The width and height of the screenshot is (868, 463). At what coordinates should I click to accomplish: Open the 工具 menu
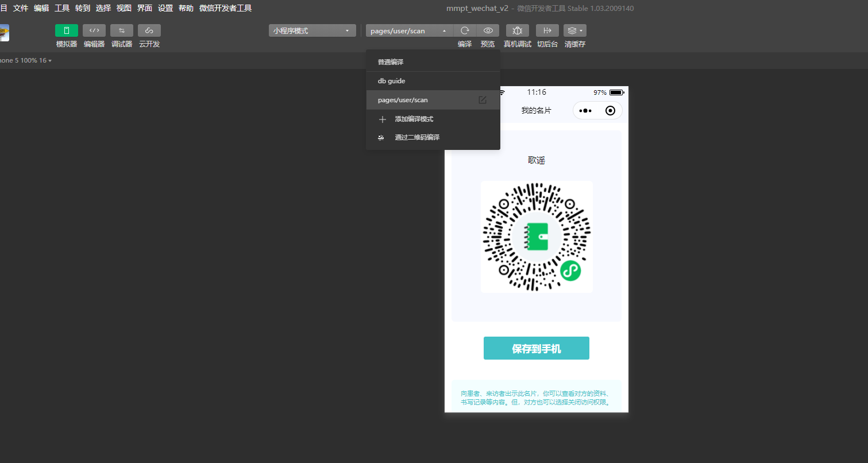click(62, 8)
